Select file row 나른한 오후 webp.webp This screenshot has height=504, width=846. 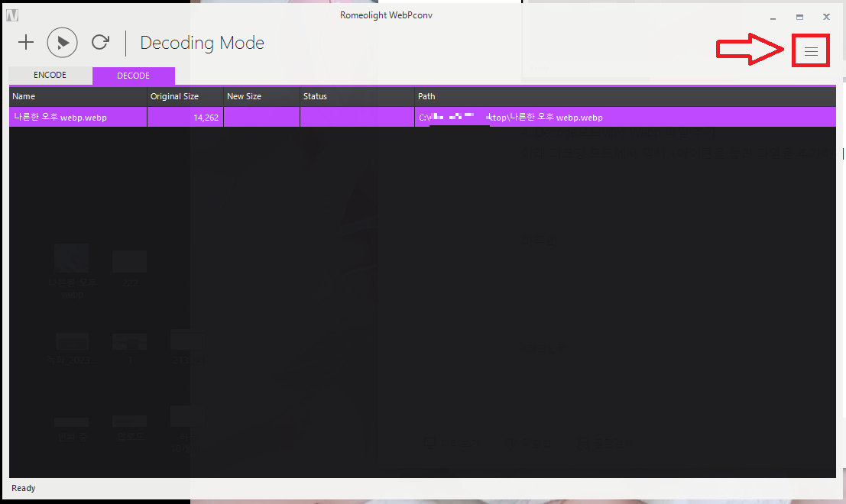(423, 117)
